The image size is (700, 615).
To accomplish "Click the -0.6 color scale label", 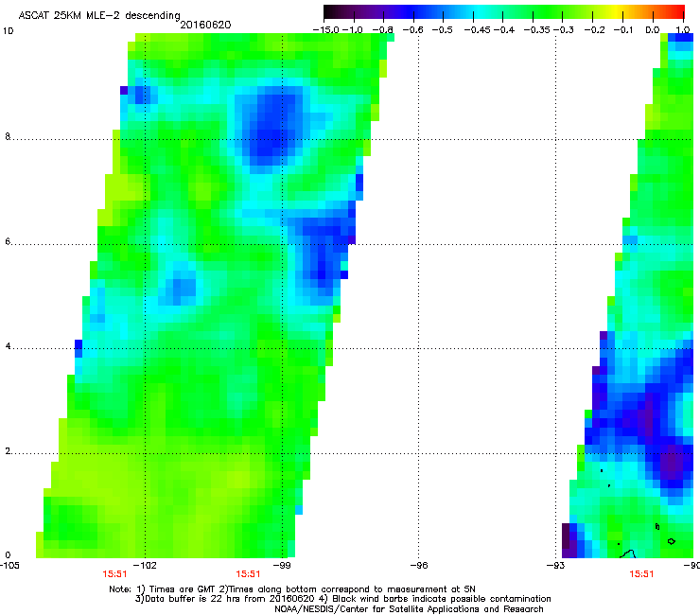I will pos(413,30).
